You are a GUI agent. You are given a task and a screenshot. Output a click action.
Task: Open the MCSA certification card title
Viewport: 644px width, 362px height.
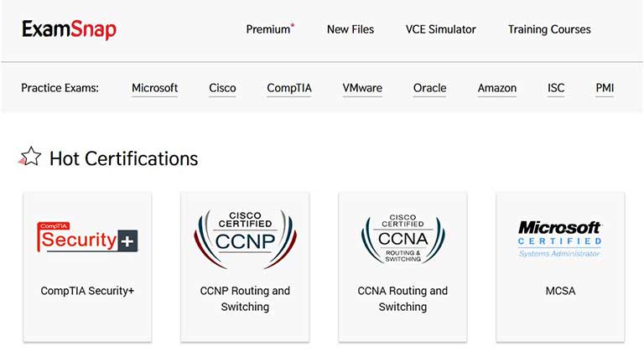(560, 291)
